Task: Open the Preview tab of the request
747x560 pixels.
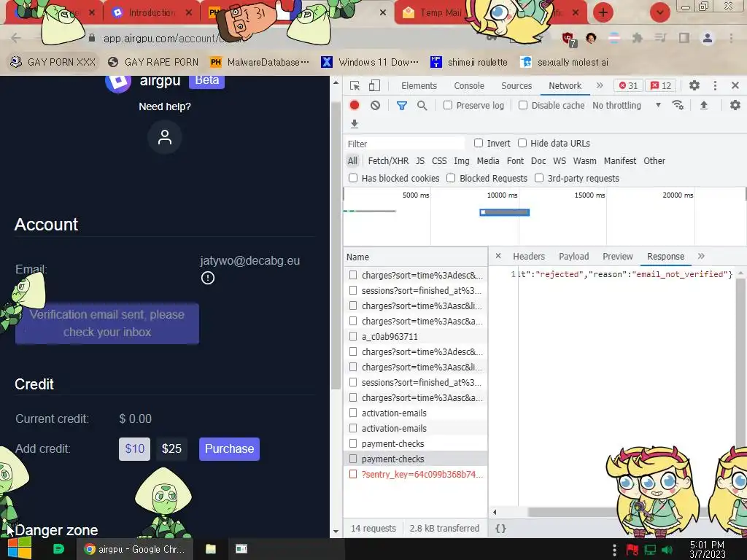Action: (617, 256)
